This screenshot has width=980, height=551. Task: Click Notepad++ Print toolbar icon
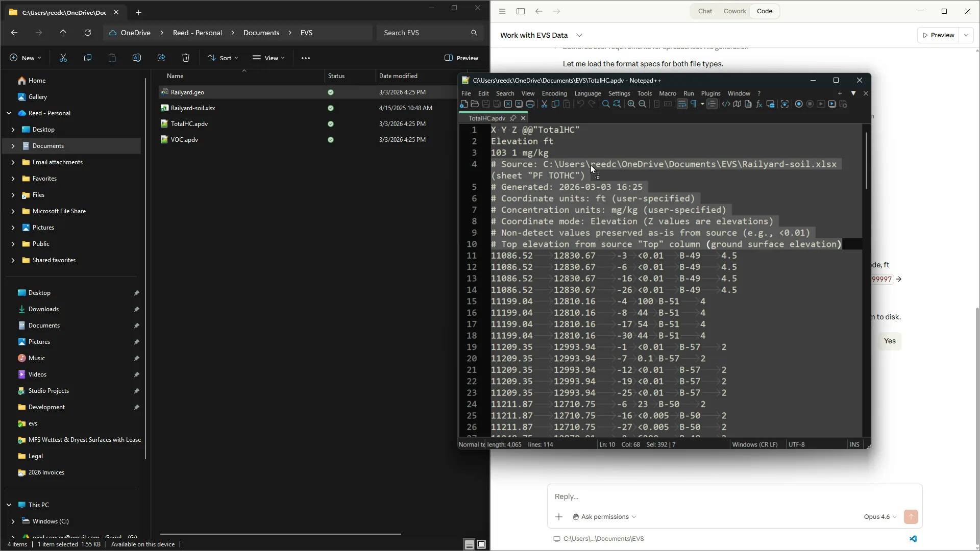coord(530,104)
